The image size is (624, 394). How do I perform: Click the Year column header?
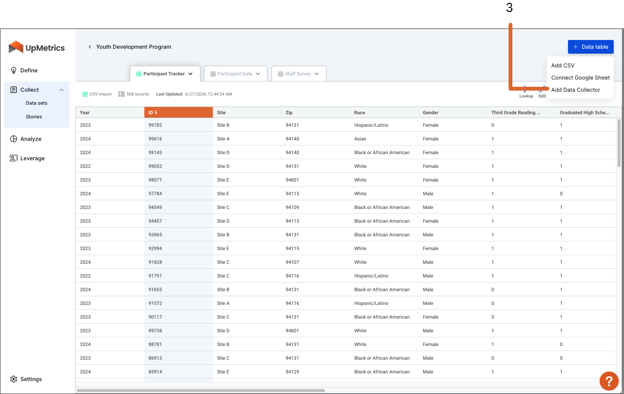coord(110,113)
